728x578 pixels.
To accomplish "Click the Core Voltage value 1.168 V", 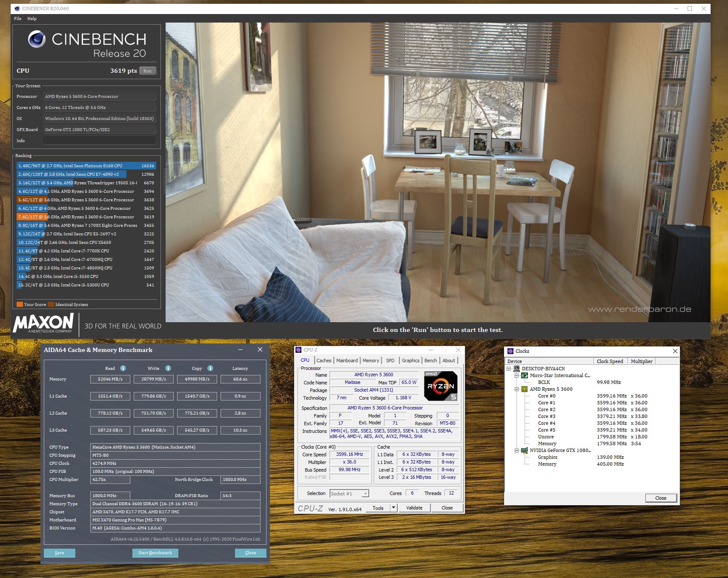I will click(x=403, y=398).
